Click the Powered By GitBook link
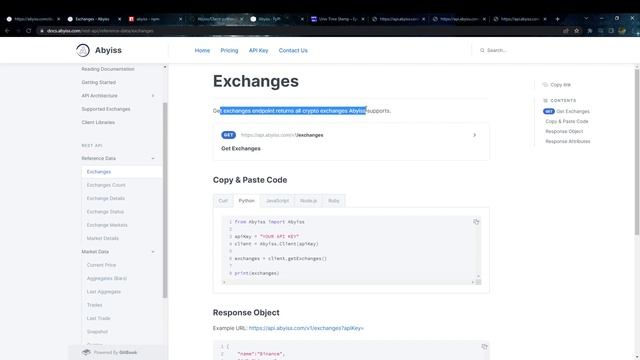The height and width of the screenshot is (360, 640). point(115,352)
